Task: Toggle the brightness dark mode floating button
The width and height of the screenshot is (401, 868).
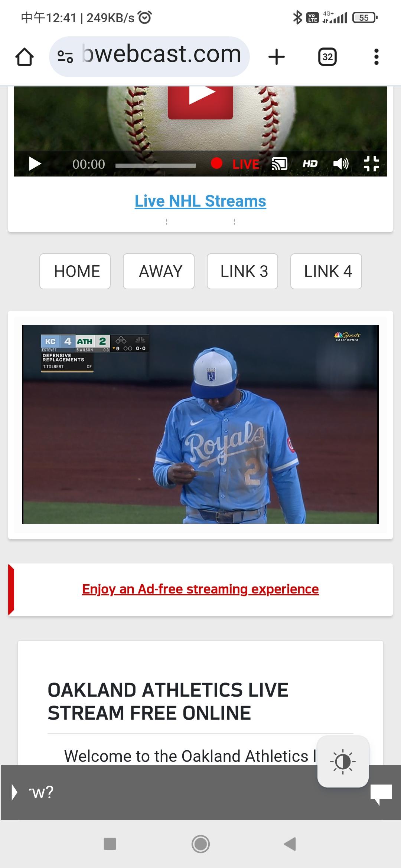Action: (x=343, y=762)
